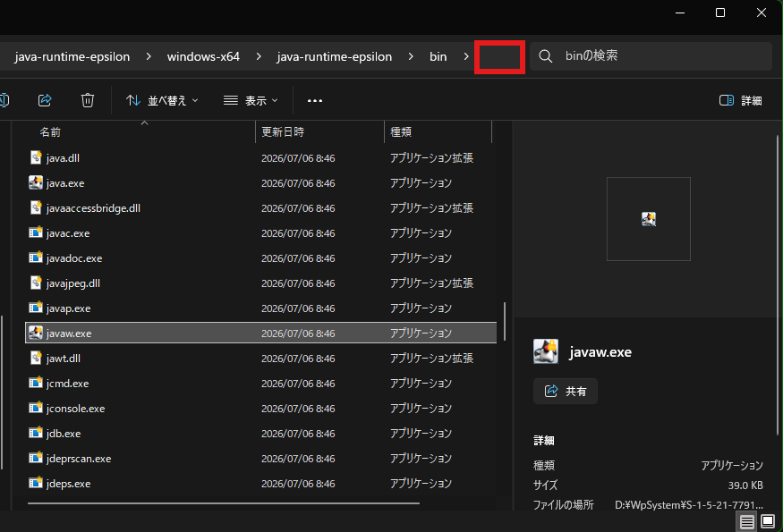Click the javaw.exe title in details pane

click(x=600, y=352)
